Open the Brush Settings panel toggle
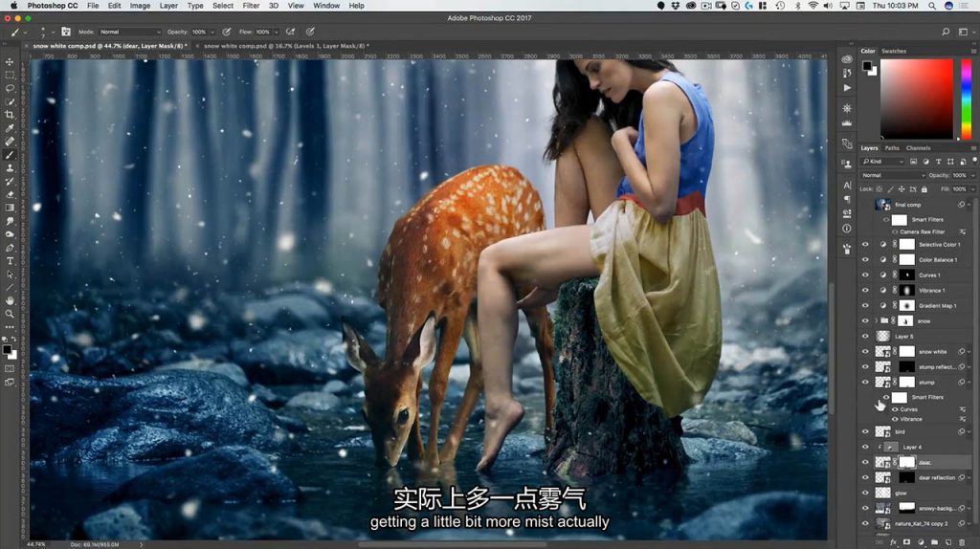Screen dimensions: 980x549 point(66,32)
